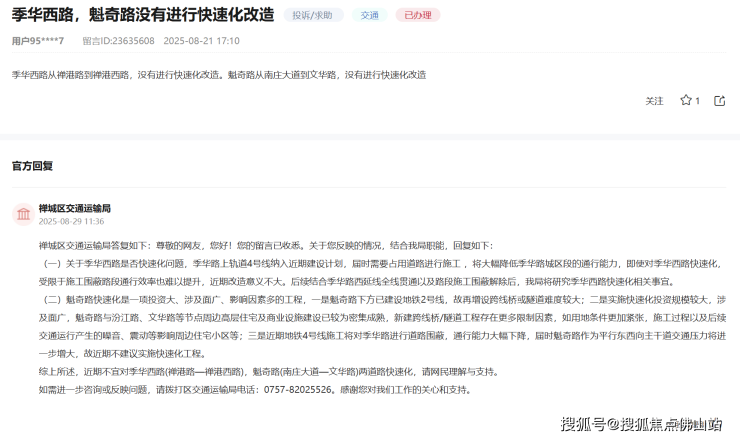
Task: Click reply paragraph (一) about 季华西路
Action: 370,270
